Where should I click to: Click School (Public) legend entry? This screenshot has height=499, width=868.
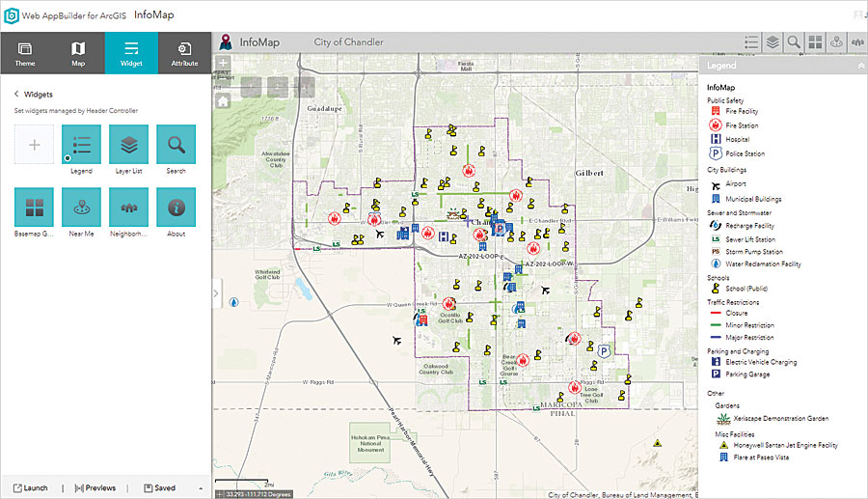point(739,288)
